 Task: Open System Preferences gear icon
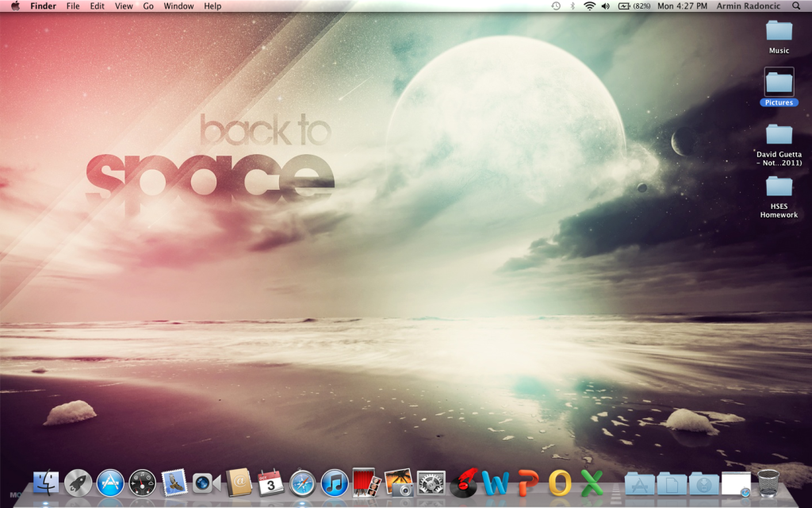point(431,483)
